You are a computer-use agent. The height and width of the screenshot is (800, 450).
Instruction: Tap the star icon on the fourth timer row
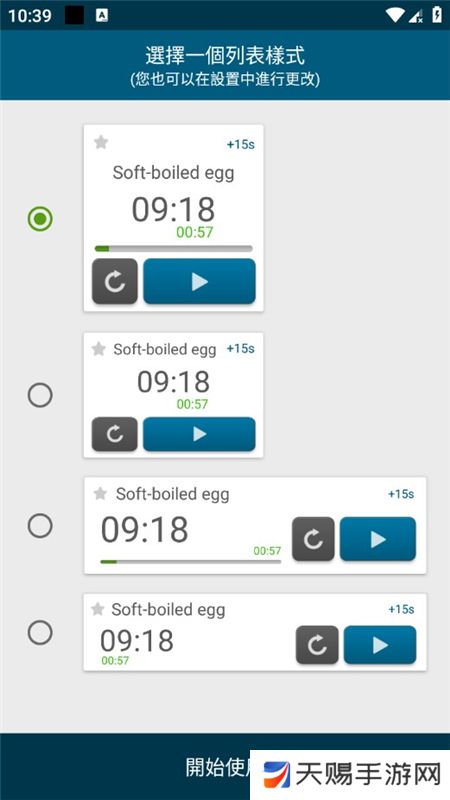point(97,609)
